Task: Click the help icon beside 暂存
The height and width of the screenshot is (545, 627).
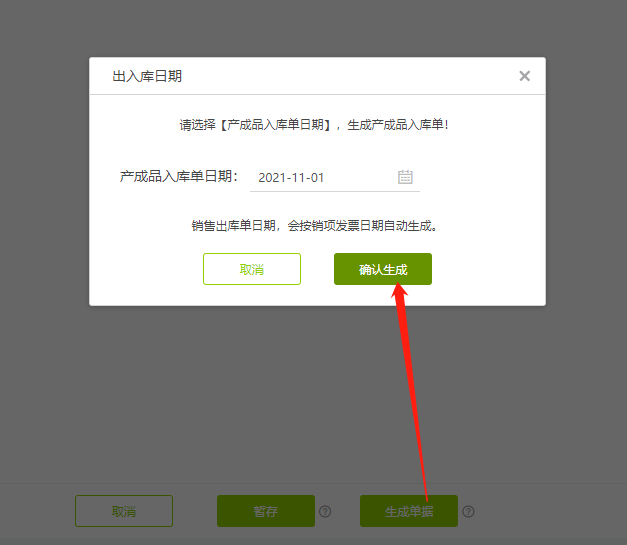Action: coord(325,511)
